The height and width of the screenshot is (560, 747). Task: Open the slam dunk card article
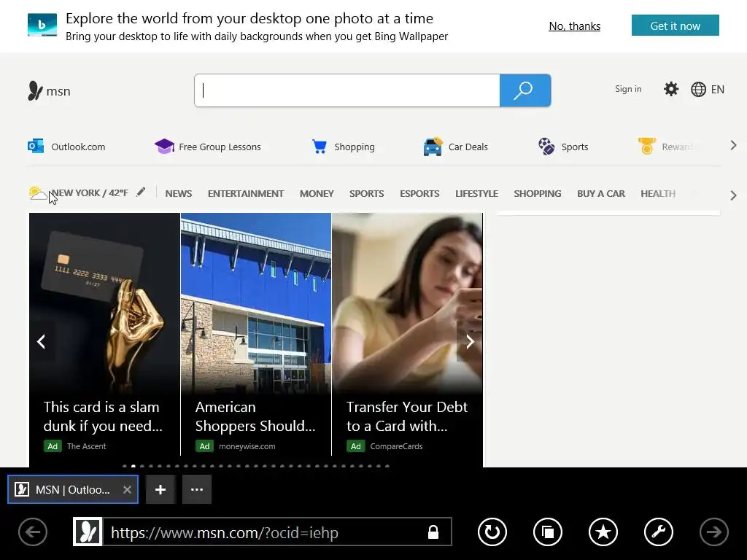[x=105, y=334]
